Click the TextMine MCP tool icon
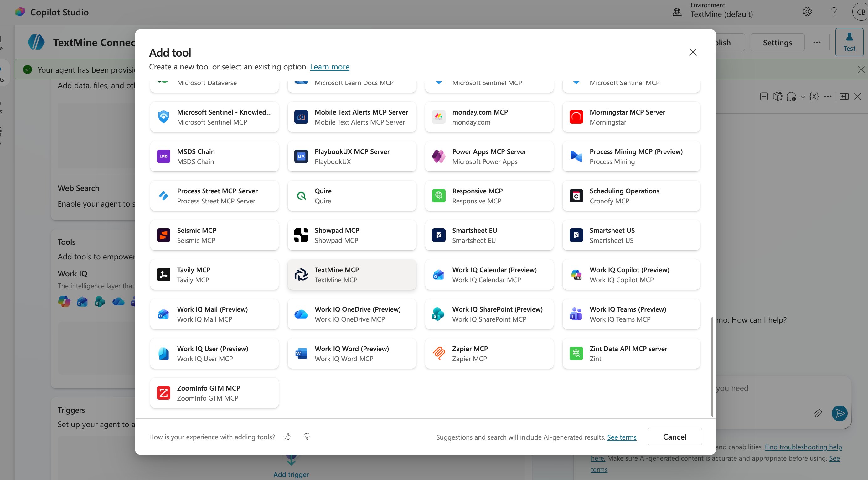Screen dimensions: 868x480 (301, 275)
